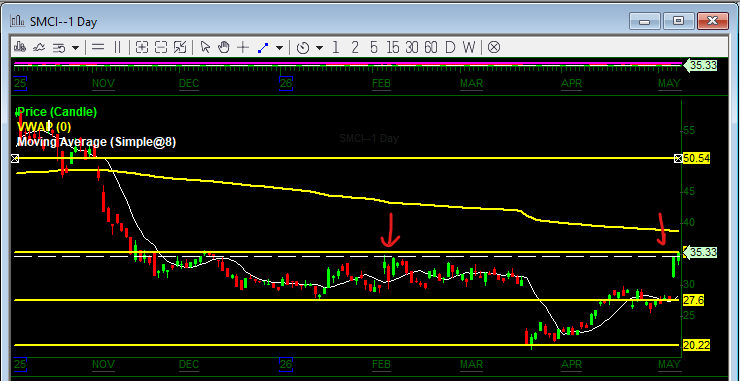This screenshot has width=740, height=381.
Task: Switch to the 2 minute timeframe
Action: tap(355, 47)
